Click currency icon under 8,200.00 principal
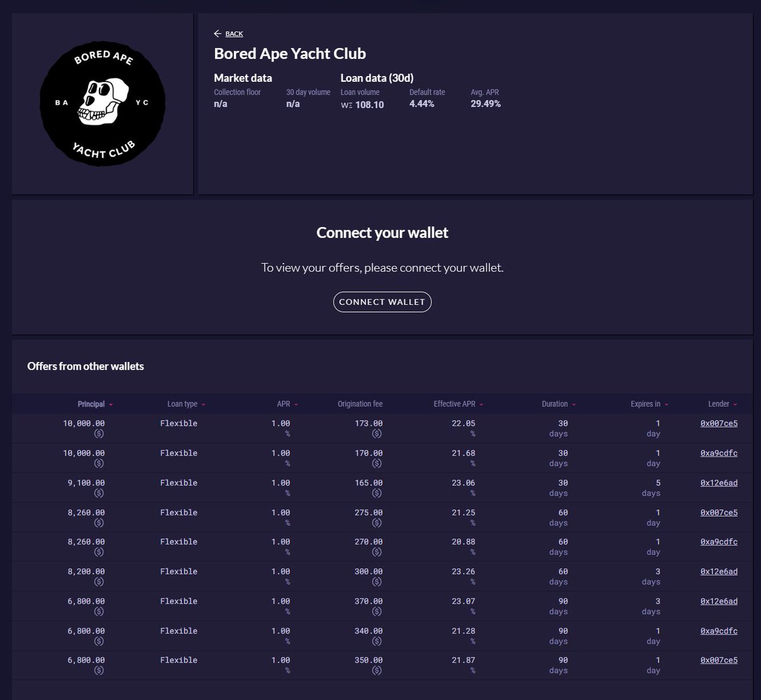Screen dimensions: 761x700 tap(99, 582)
